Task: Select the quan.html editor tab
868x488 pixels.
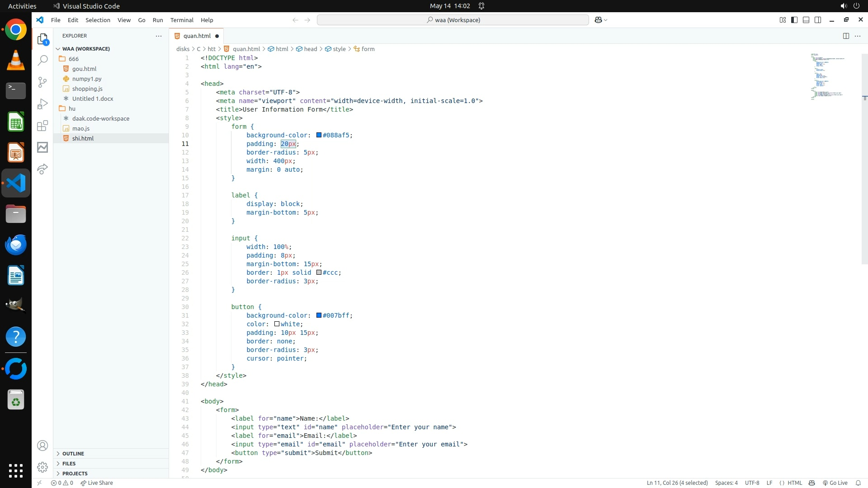Action: pos(197,36)
